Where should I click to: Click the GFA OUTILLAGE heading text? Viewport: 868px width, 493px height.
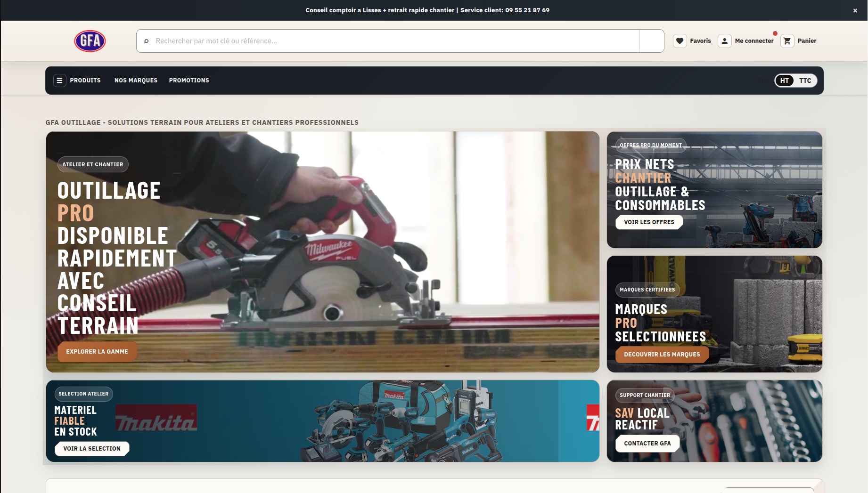[x=202, y=122]
